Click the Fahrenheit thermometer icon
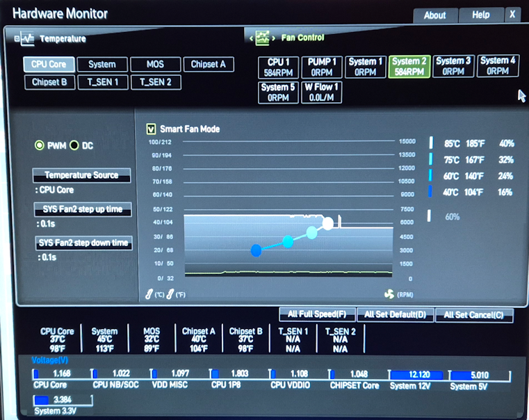Image resolution: width=529 pixels, height=420 pixels. (170, 294)
